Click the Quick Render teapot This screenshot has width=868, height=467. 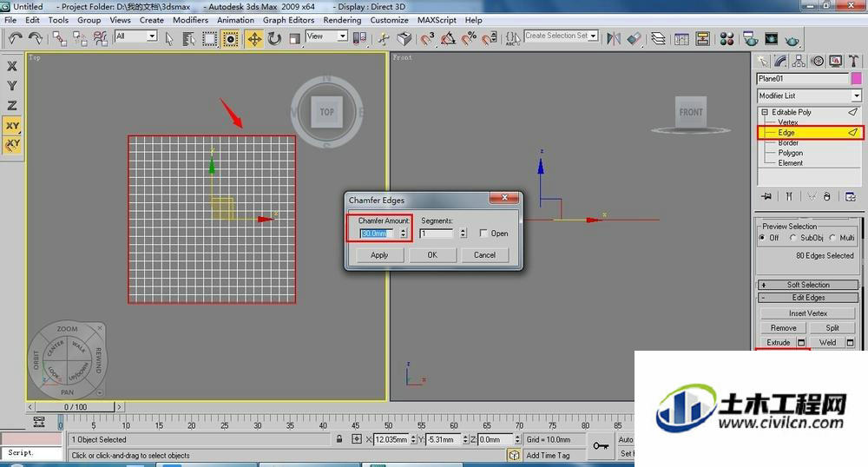pos(792,40)
